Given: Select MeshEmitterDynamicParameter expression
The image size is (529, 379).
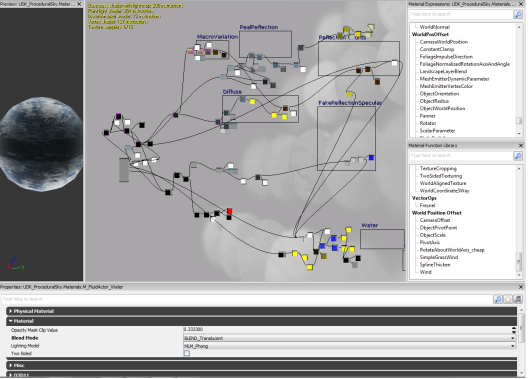Looking at the screenshot, I should 454,79.
